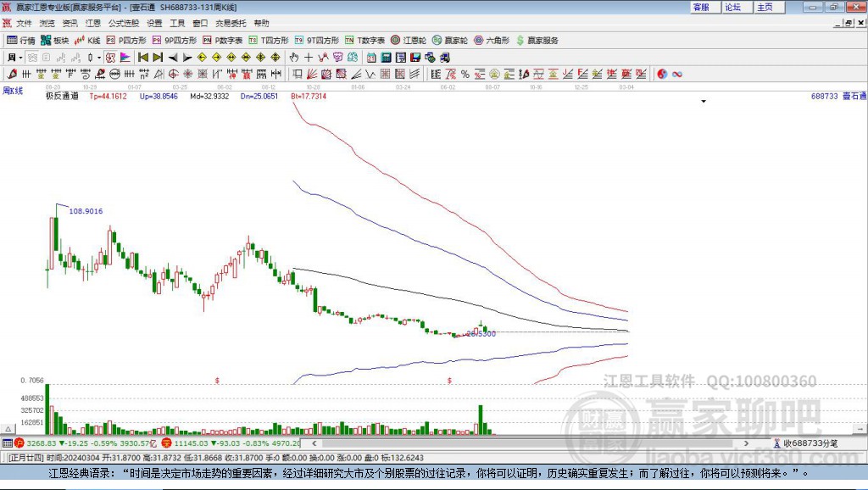Screen dimensions: 868x490
Task: Open the T四方形 tool
Action: 269,41
